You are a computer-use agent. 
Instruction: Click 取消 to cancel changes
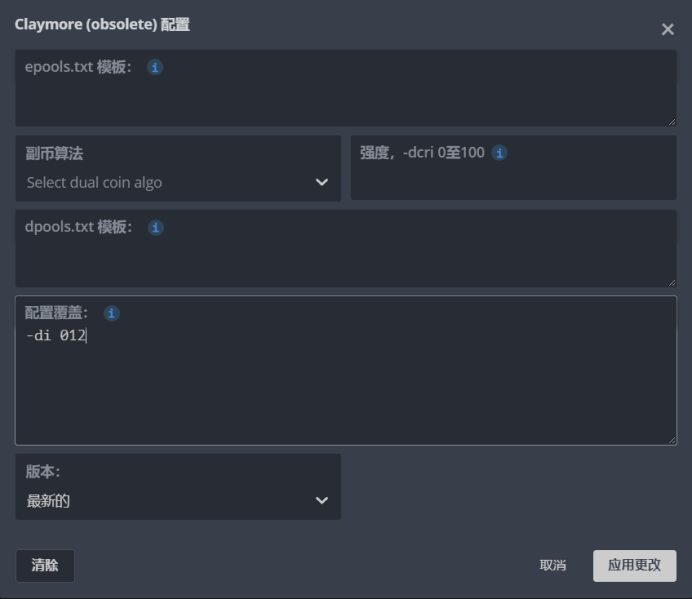pos(553,565)
